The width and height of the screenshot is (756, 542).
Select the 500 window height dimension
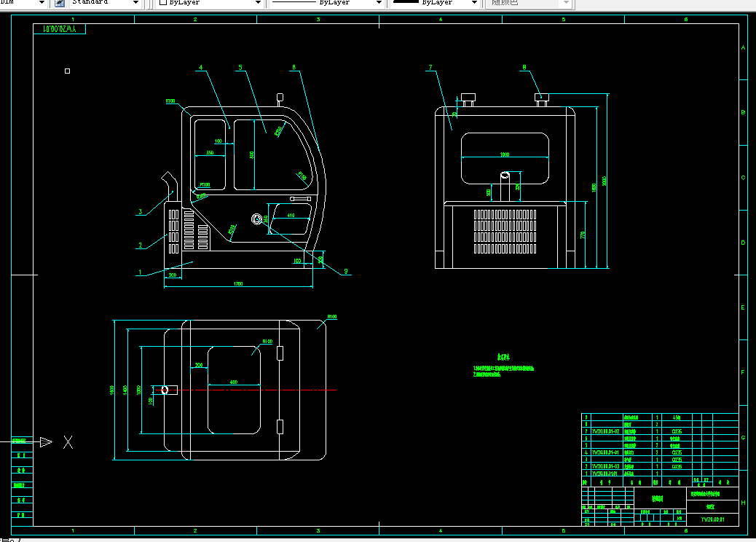pos(251,154)
